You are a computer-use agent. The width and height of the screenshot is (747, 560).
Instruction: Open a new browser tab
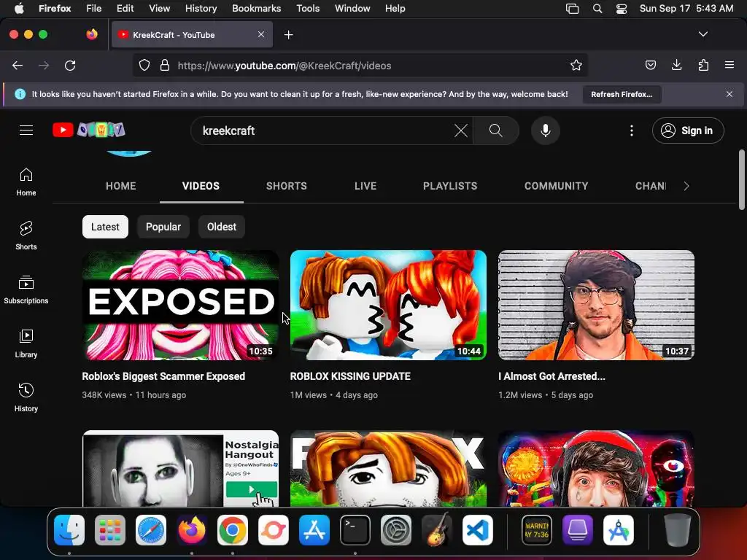[288, 35]
